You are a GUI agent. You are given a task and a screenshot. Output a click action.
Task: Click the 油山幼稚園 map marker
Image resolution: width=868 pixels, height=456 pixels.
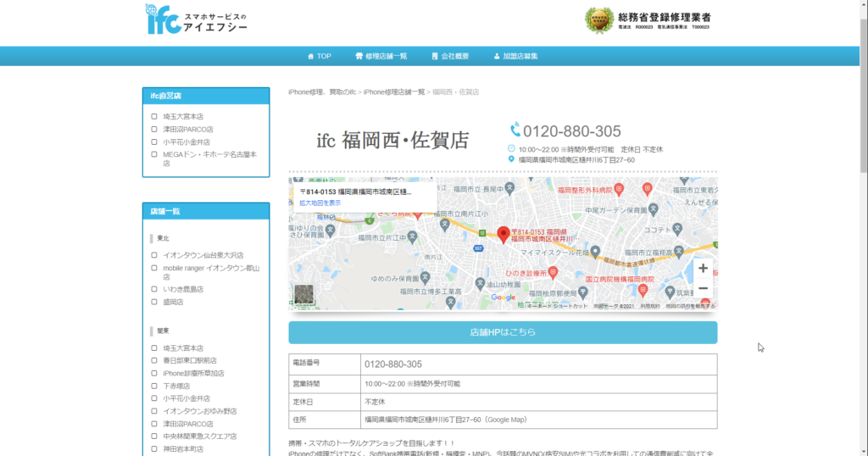coord(480,283)
